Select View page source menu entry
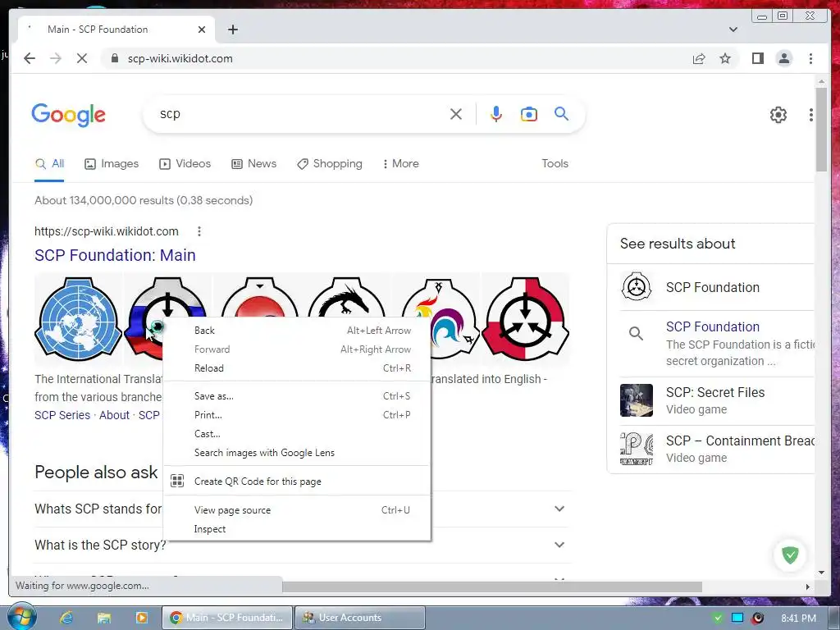 pos(297,510)
